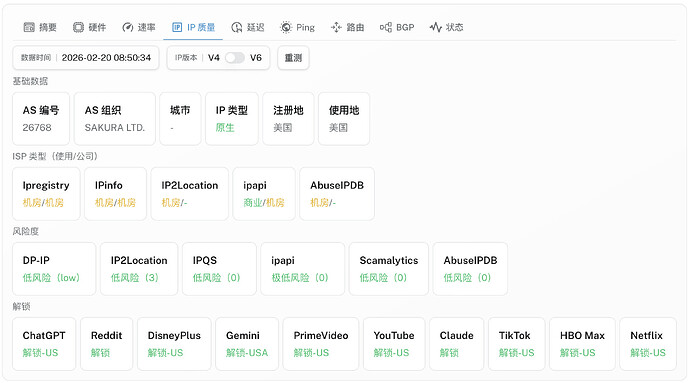690x383 pixels.
Task: Click the 注册地 美国 card
Action: tap(288, 119)
